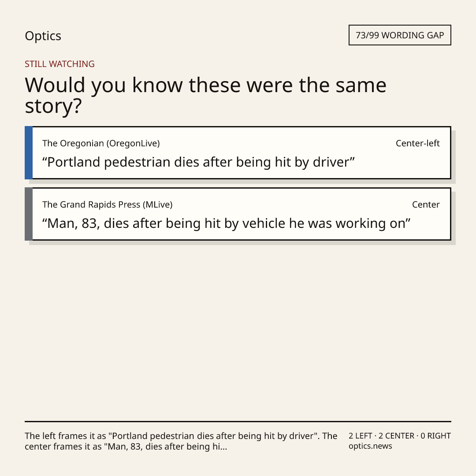Click the blue color bar on Oregonian card
476x476 pixels.
29,152
